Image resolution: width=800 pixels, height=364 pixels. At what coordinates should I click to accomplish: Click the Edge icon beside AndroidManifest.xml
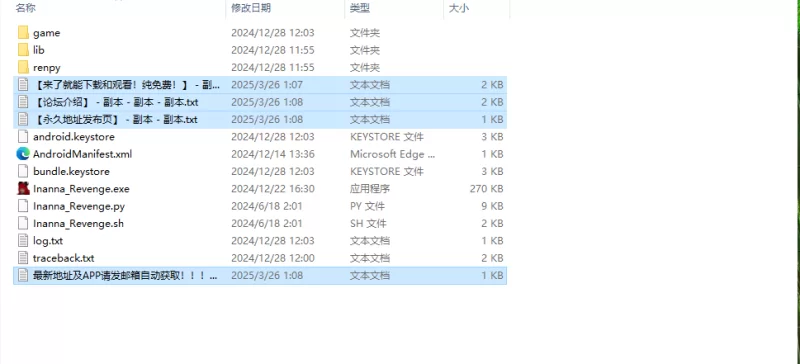[23, 154]
